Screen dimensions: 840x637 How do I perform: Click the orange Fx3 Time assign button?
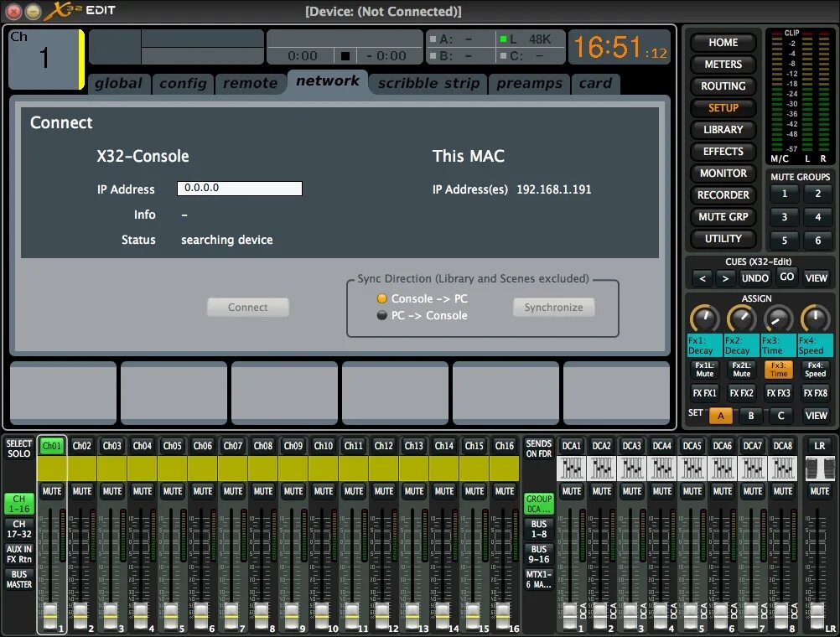click(779, 370)
